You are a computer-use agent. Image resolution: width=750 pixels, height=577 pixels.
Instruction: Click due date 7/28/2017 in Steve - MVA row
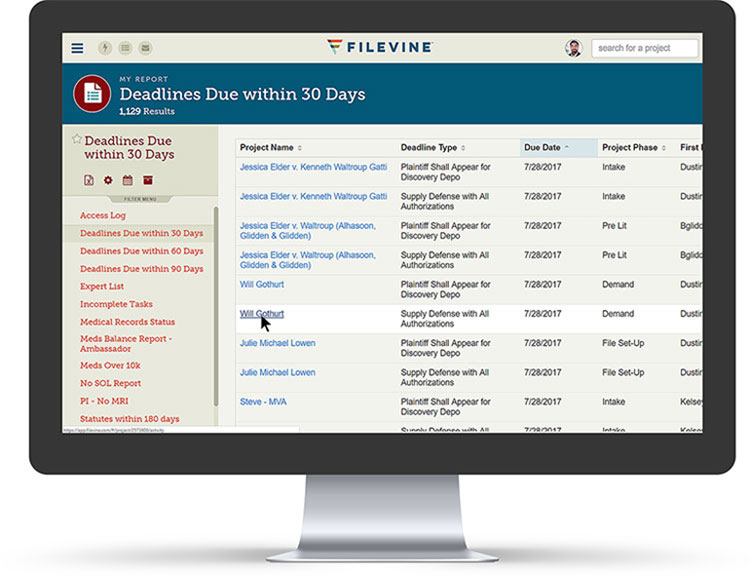(x=542, y=401)
